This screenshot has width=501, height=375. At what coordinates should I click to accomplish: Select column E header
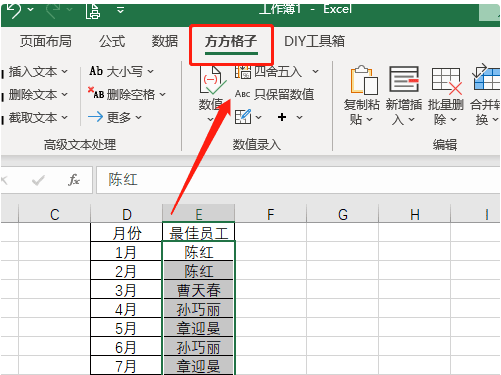tap(199, 214)
